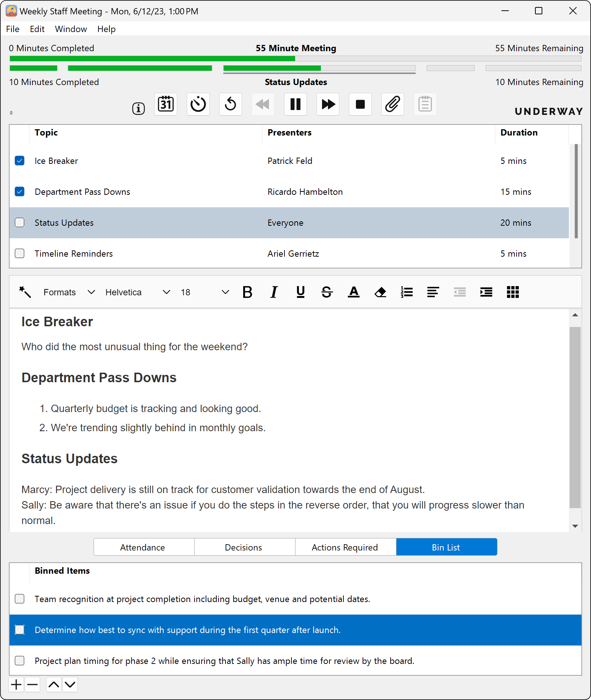Viewport: 591px width, 700px height.
Task: Uncheck the Ice Breaker topic checkbox
Action: point(20,161)
